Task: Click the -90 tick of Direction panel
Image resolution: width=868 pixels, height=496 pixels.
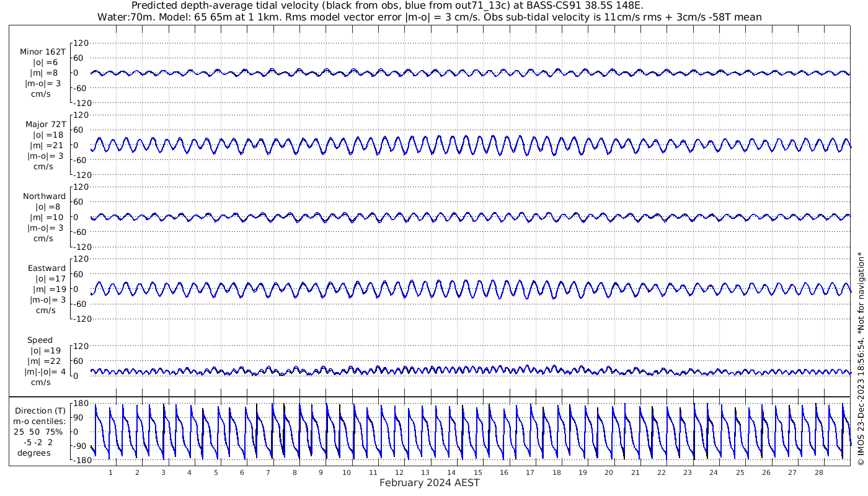Action: coord(80,446)
